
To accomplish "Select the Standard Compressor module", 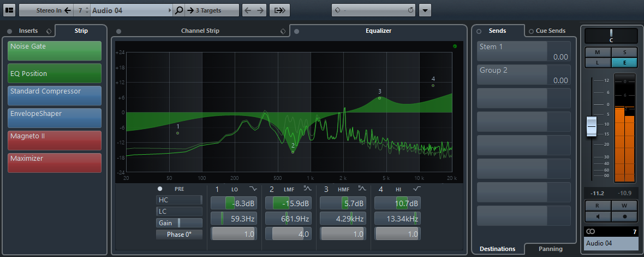I will [x=55, y=95].
